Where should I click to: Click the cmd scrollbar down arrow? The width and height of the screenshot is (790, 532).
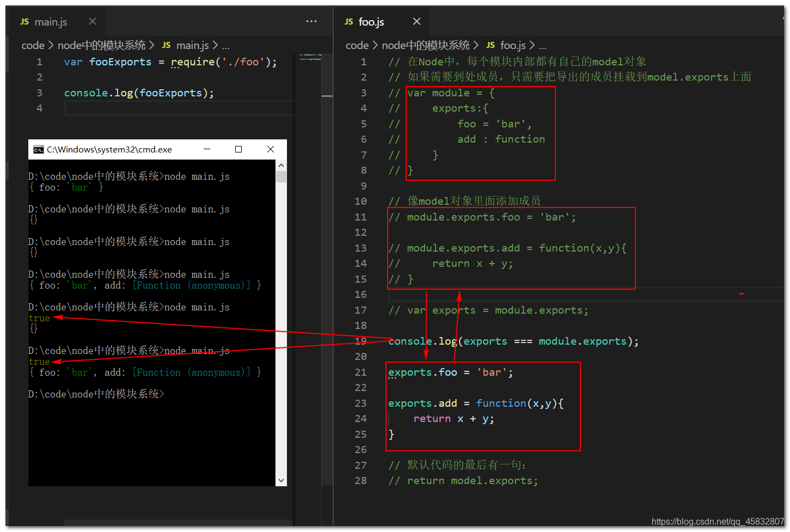coord(281,480)
